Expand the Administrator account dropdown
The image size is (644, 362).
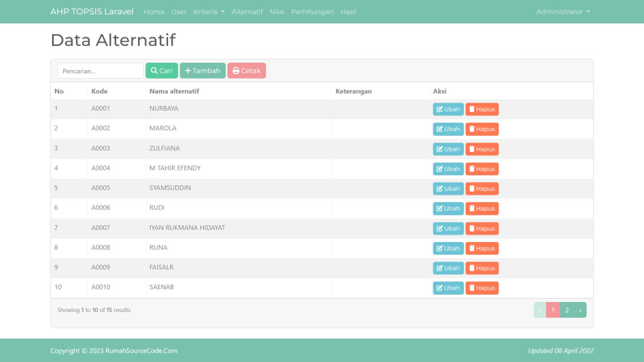pos(563,11)
